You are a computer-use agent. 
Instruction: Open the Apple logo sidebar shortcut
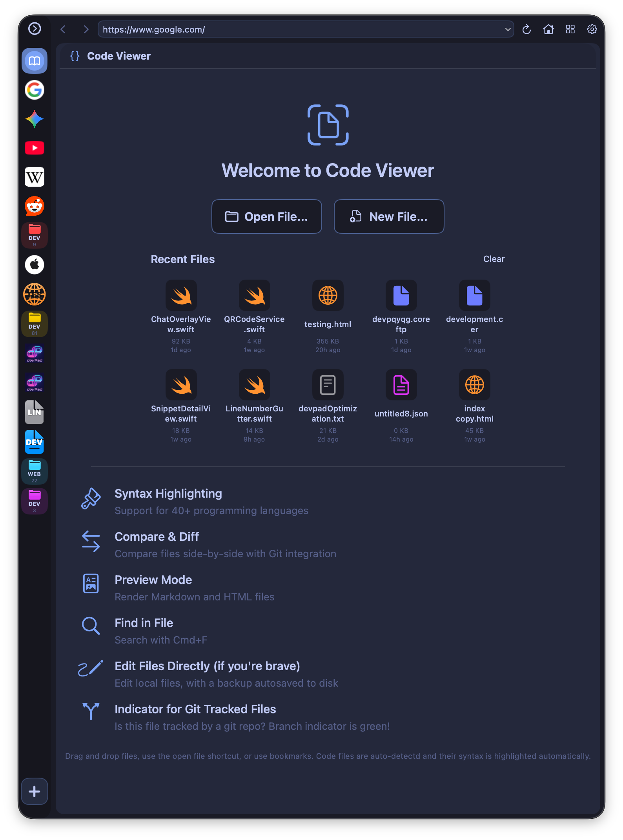35,265
